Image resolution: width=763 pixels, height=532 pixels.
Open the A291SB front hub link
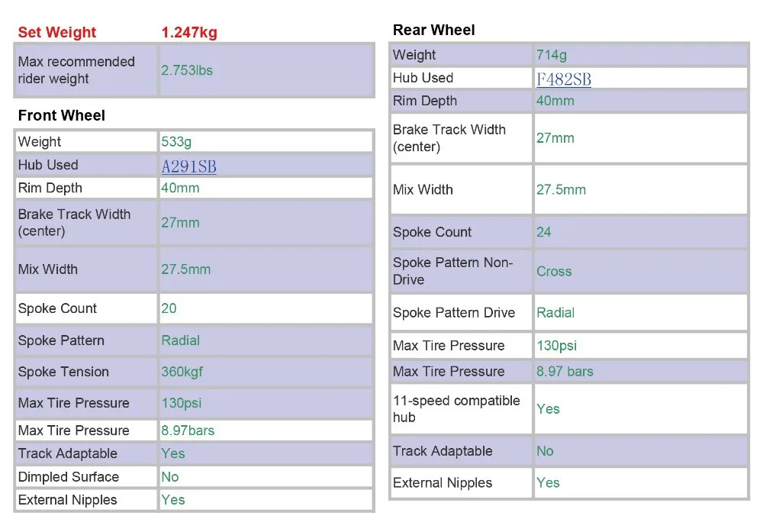[188, 166]
